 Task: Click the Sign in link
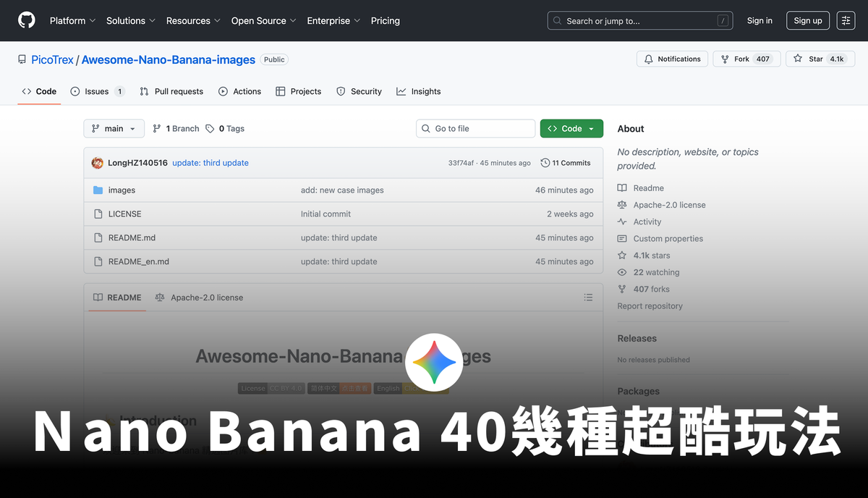[x=759, y=21]
